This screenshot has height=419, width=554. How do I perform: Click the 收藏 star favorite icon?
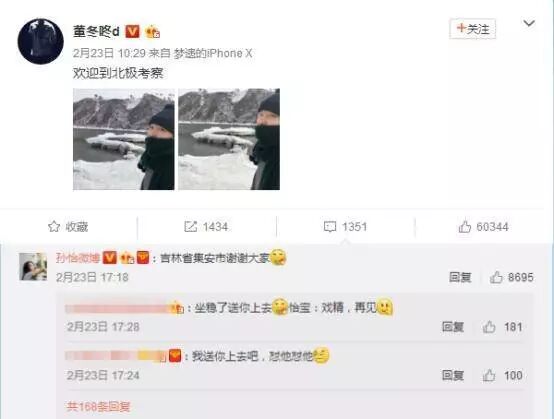(54, 226)
